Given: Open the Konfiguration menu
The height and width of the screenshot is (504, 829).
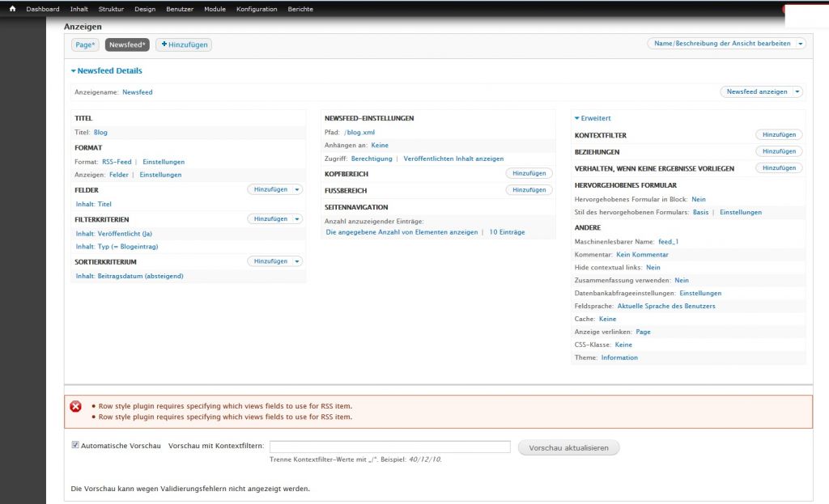Looking at the screenshot, I should click(x=257, y=9).
